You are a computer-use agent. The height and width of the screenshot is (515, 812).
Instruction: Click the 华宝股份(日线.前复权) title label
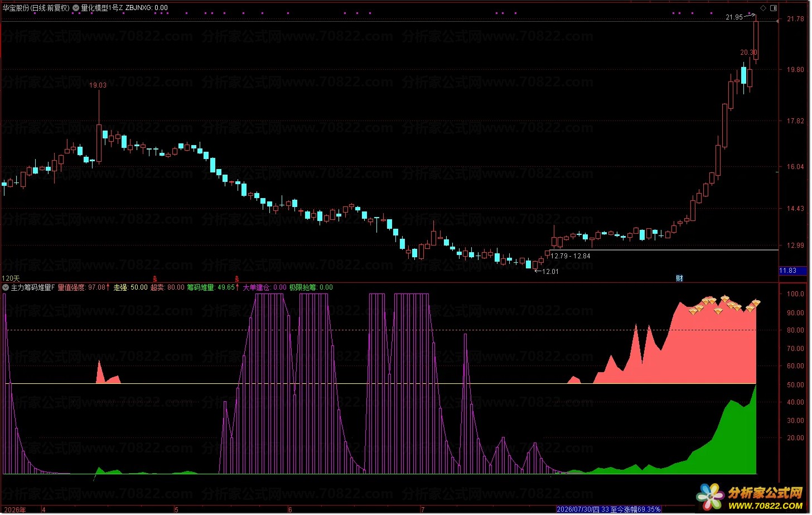pos(36,8)
